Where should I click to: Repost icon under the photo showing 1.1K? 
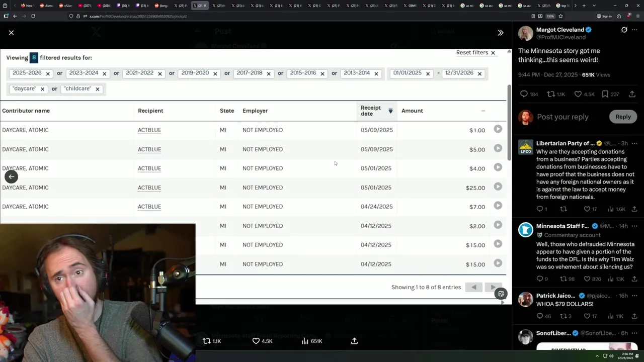pyautogui.click(x=206, y=341)
